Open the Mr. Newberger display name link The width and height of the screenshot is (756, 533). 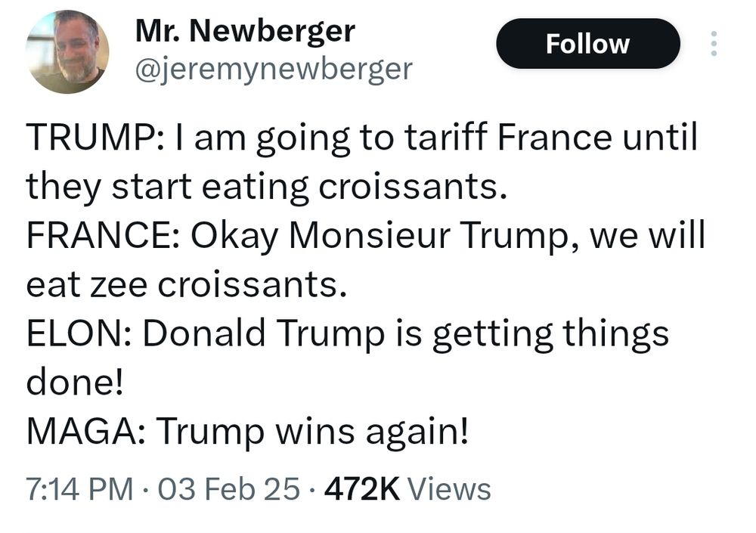click(245, 31)
